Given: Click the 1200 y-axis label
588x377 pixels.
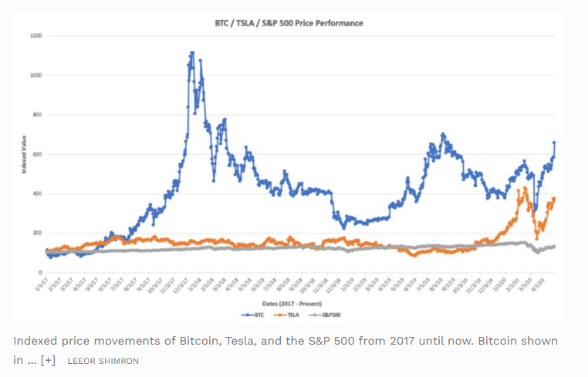Looking at the screenshot, I should tap(36, 36).
